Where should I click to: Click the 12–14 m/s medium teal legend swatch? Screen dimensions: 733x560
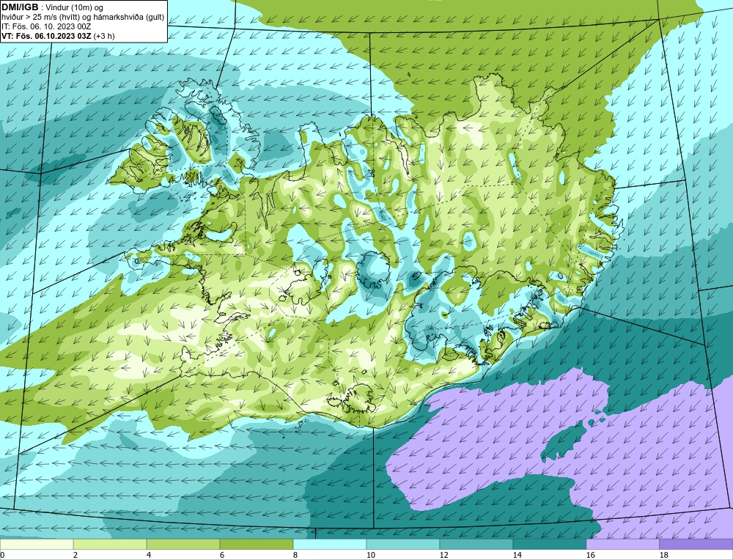pyautogui.click(x=476, y=545)
